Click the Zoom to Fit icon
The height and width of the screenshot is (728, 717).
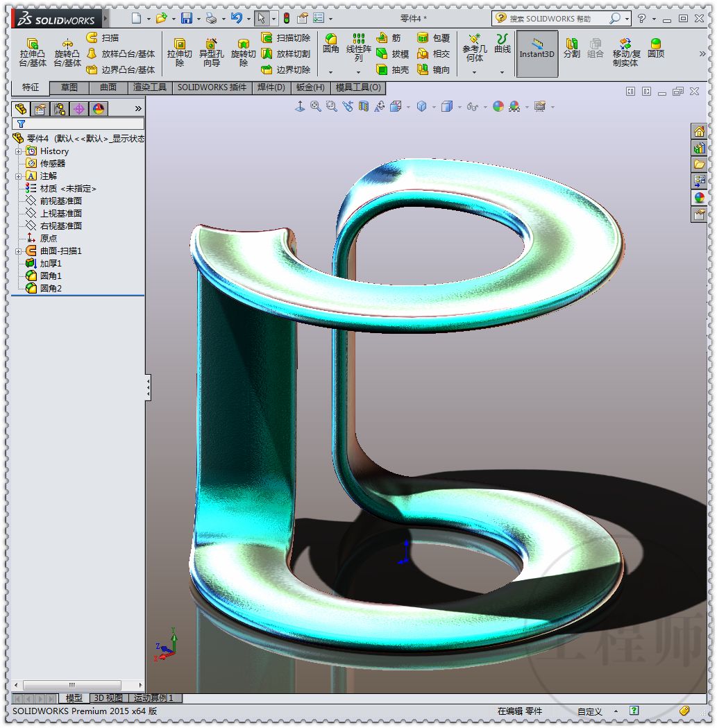pos(316,106)
